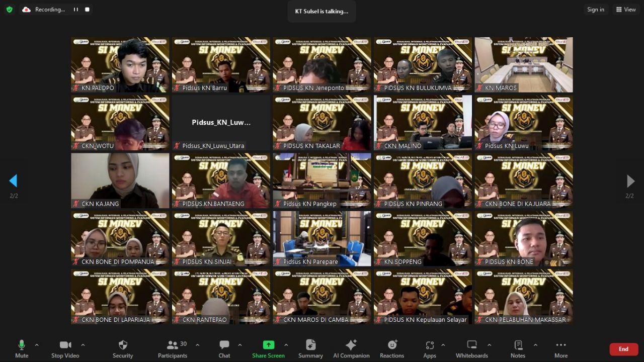The height and width of the screenshot is (362, 644).
Task: Open the Security shield options
Action: point(123,349)
